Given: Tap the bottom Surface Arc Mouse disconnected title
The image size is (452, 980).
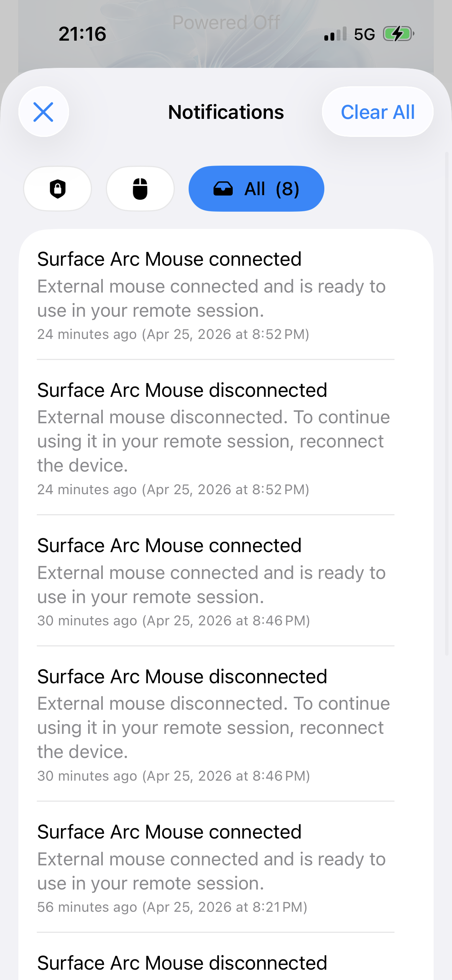Looking at the screenshot, I should [x=182, y=963].
